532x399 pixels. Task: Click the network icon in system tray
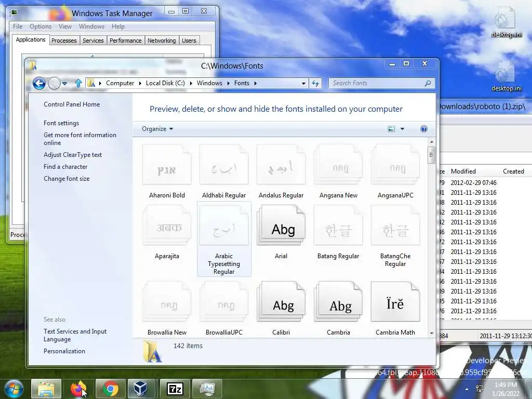[x=480, y=389]
